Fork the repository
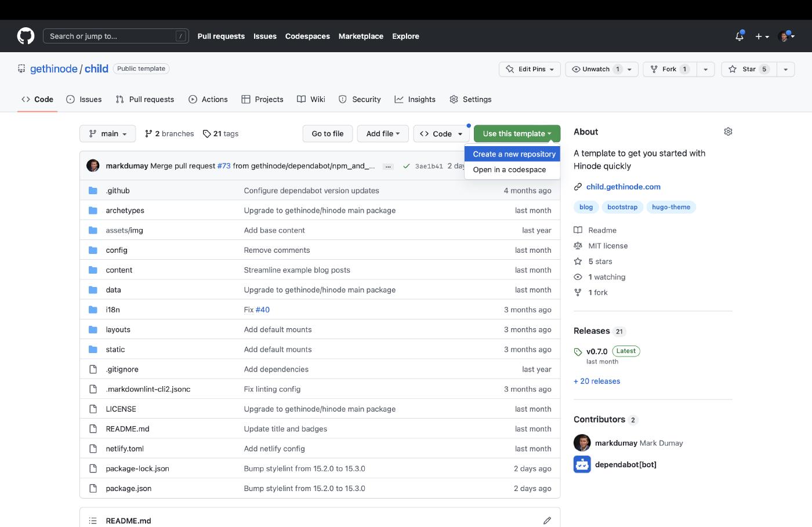 coord(669,69)
